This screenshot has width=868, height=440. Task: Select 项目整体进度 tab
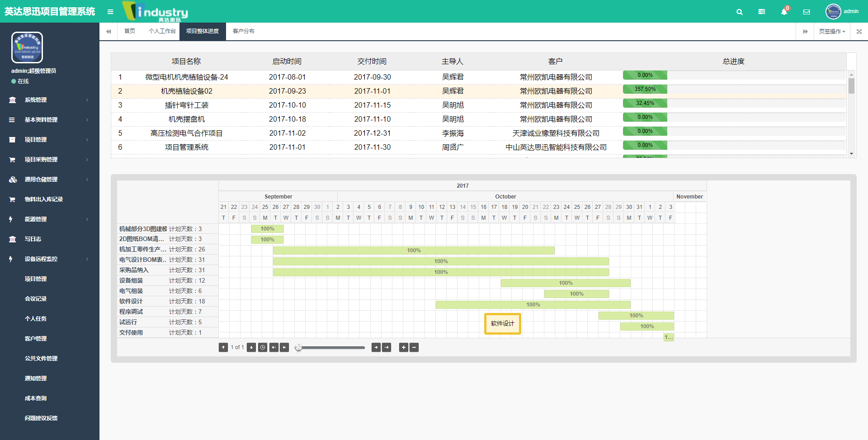tap(203, 31)
